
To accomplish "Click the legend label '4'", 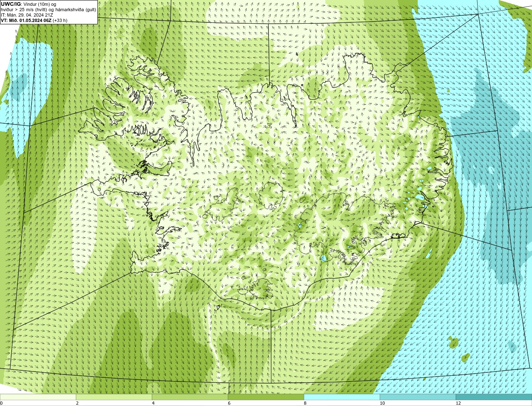I will pos(153,403).
